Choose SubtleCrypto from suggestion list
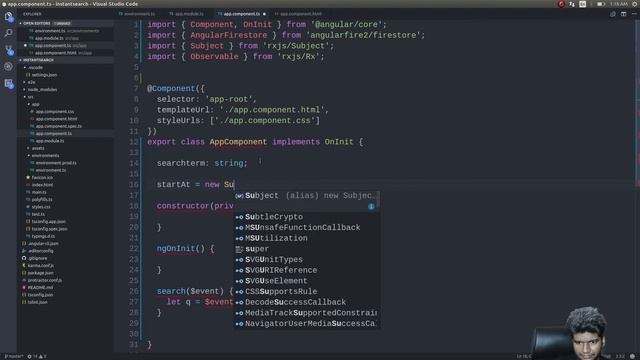Screen dimensions: 640x360 (x=306, y=217)
